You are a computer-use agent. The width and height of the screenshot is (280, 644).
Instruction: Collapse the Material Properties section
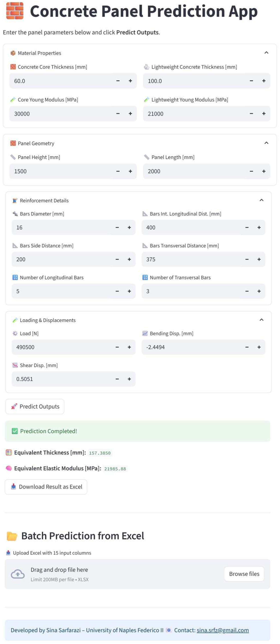point(266,53)
